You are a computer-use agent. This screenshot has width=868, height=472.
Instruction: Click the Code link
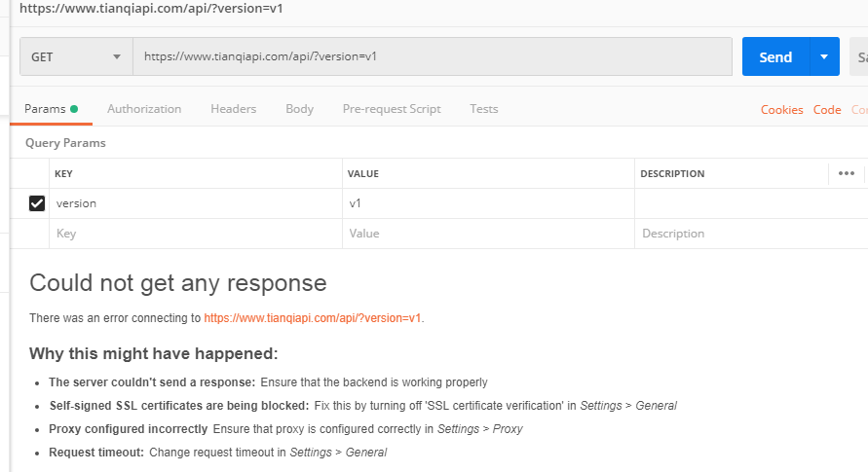(x=827, y=110)
